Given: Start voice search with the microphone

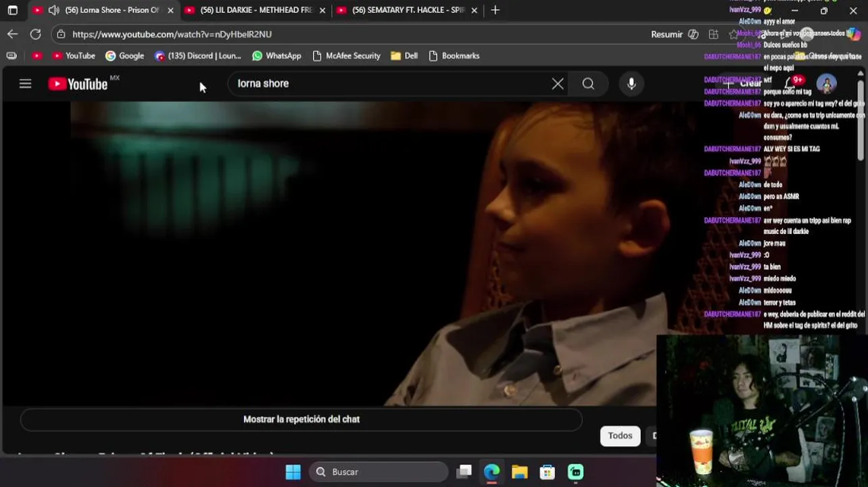Looking at the screenshot, I should tap(631, 84).
